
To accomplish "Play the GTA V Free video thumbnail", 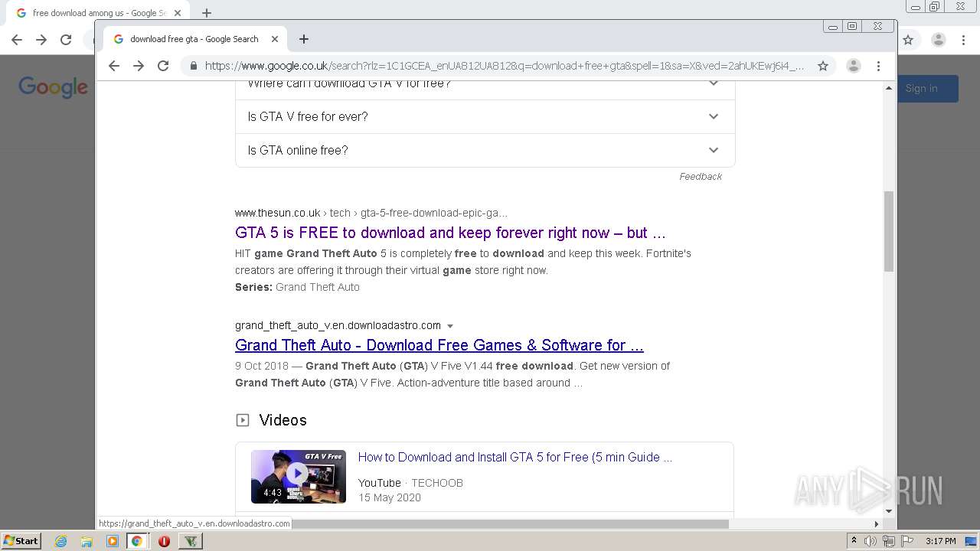I will pyautogui.click(x=299, y=476).
